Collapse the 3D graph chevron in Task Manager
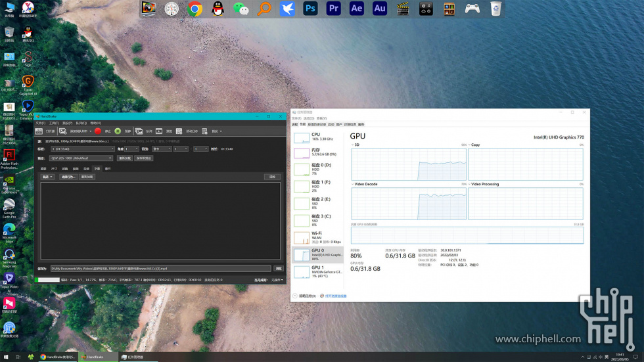644x362 pixels. (x=352, y=145)
